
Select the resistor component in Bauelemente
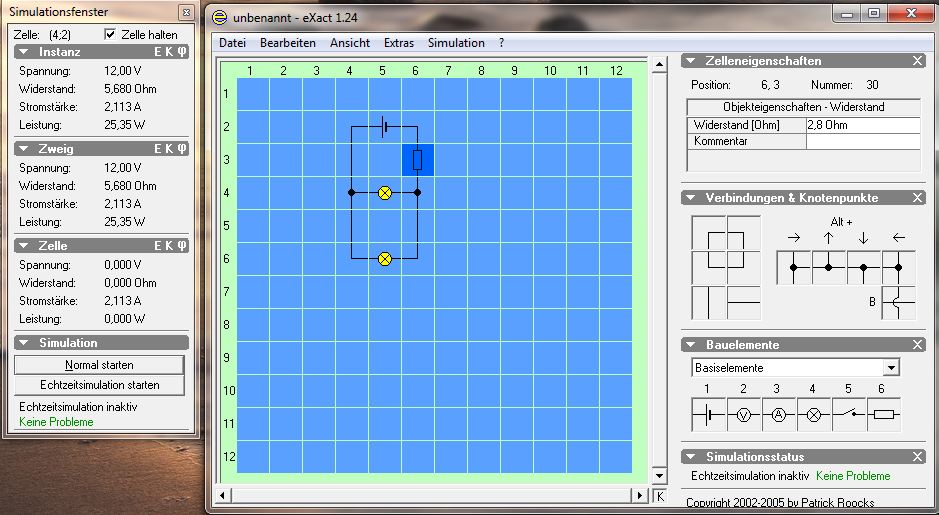tap(884, 415)
